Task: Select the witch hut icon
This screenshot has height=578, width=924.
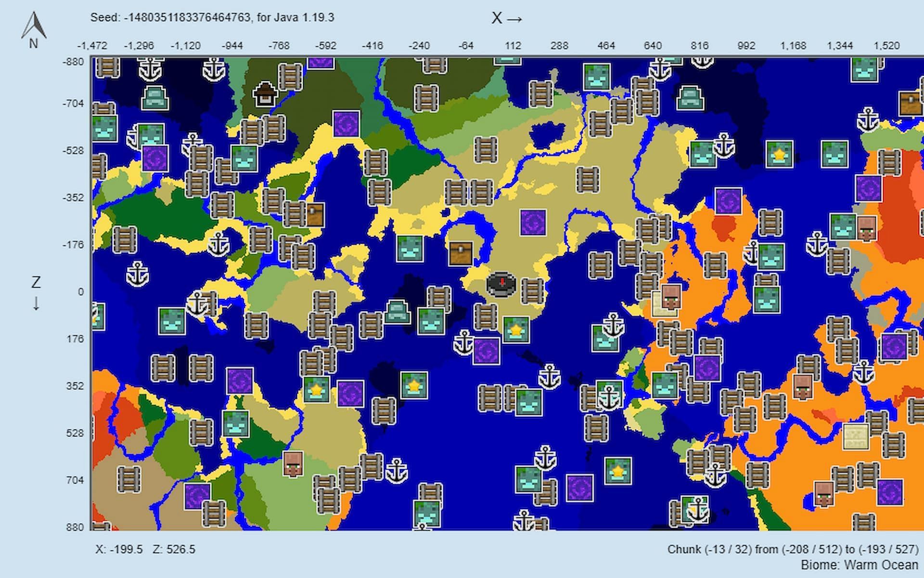Action: 264,94
